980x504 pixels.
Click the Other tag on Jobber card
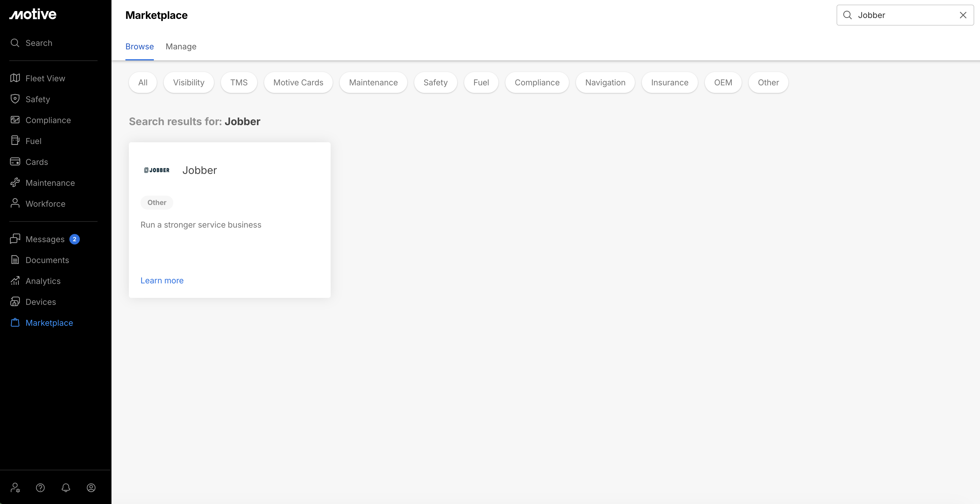tap(157, 202)
